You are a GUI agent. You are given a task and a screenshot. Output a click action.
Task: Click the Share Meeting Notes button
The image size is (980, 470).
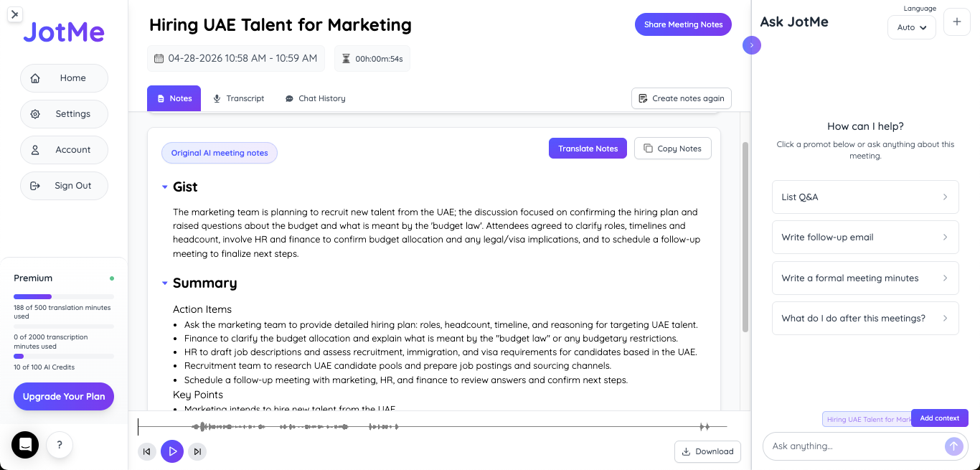coord(683,24)
